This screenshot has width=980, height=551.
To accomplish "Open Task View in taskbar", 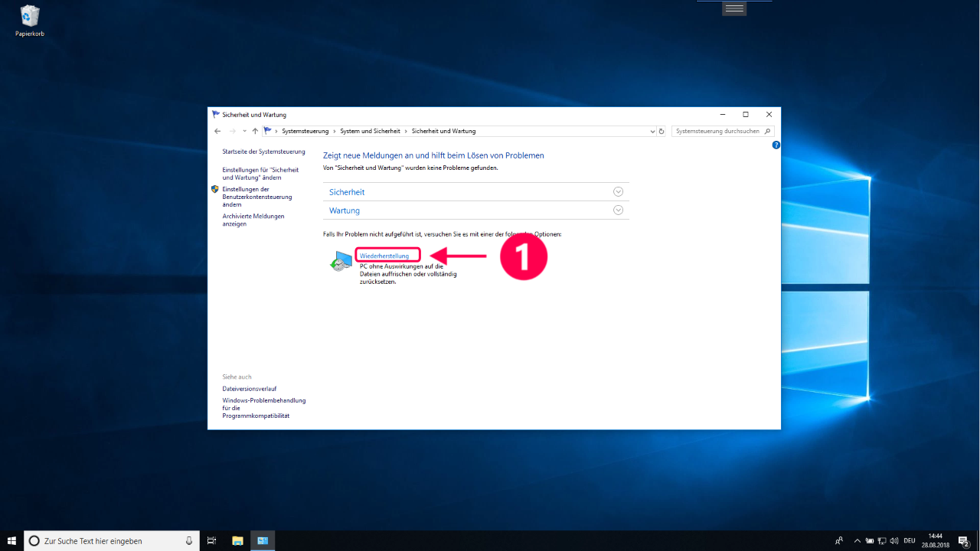I will 212,540.
